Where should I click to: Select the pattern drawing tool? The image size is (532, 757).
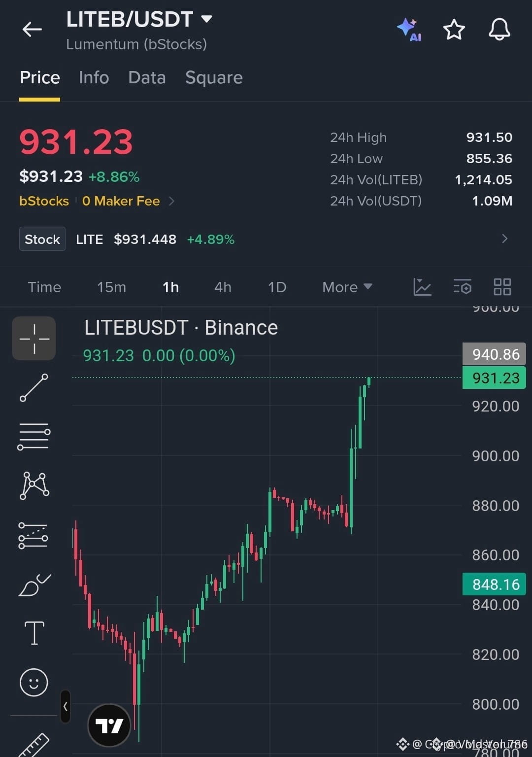(34, 485)
